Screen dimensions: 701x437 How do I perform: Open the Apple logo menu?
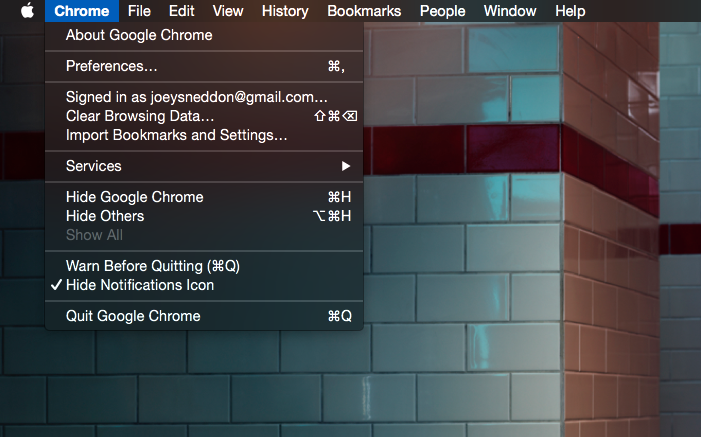coord(27,11)
